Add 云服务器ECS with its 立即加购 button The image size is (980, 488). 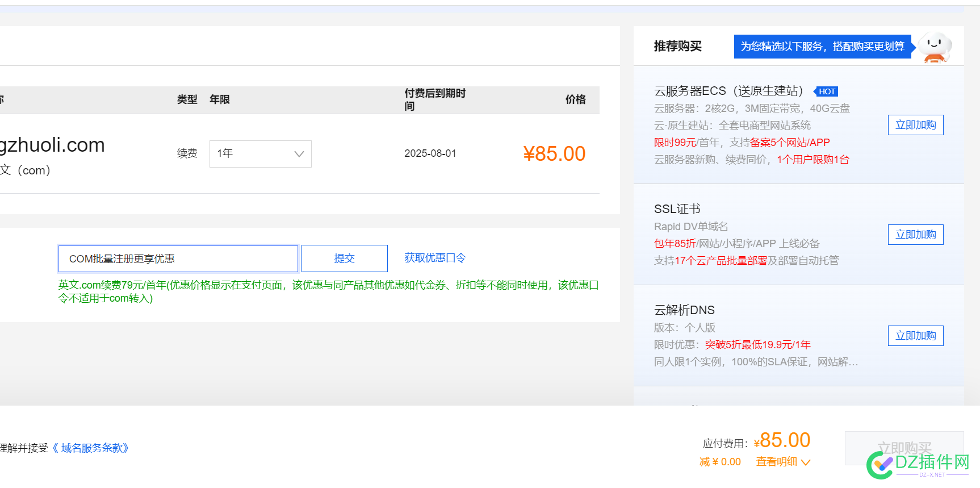coord(915,125)
